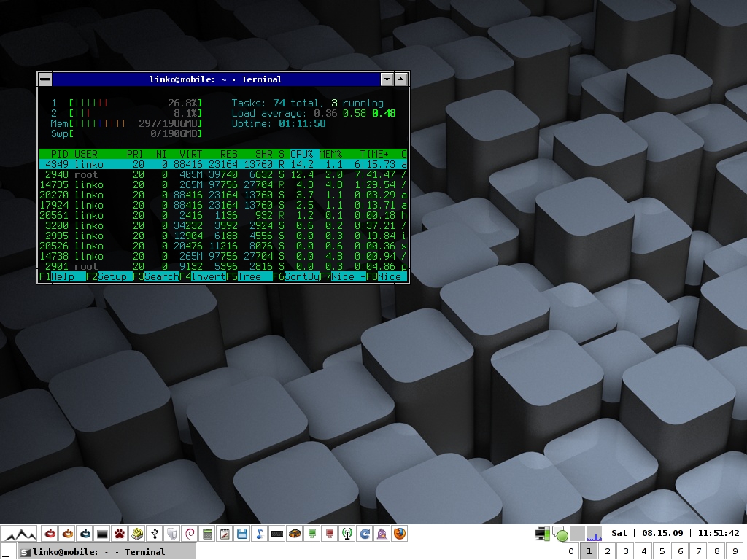The image size is (747, 560).
Task: Click F3 Search in htop
Action: (156, 276)
